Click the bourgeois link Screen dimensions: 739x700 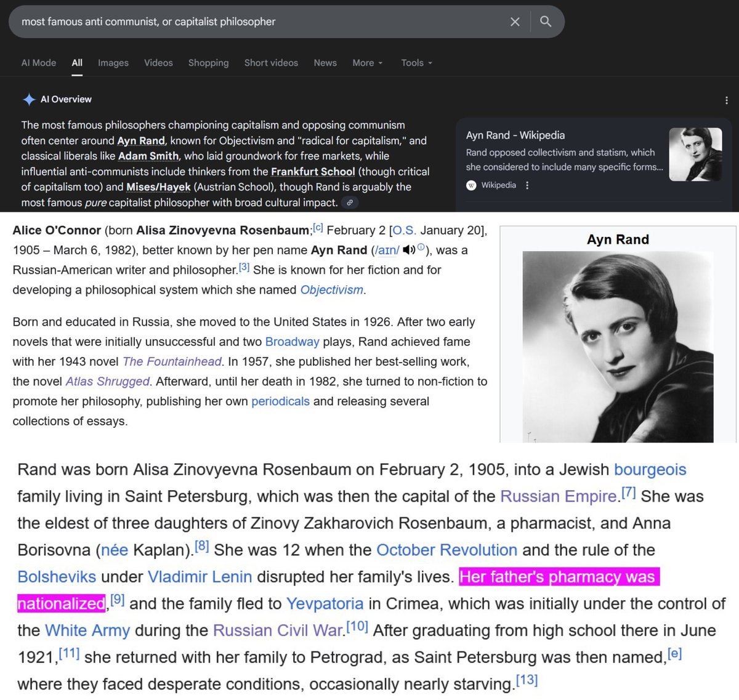(x=650, y=469)
